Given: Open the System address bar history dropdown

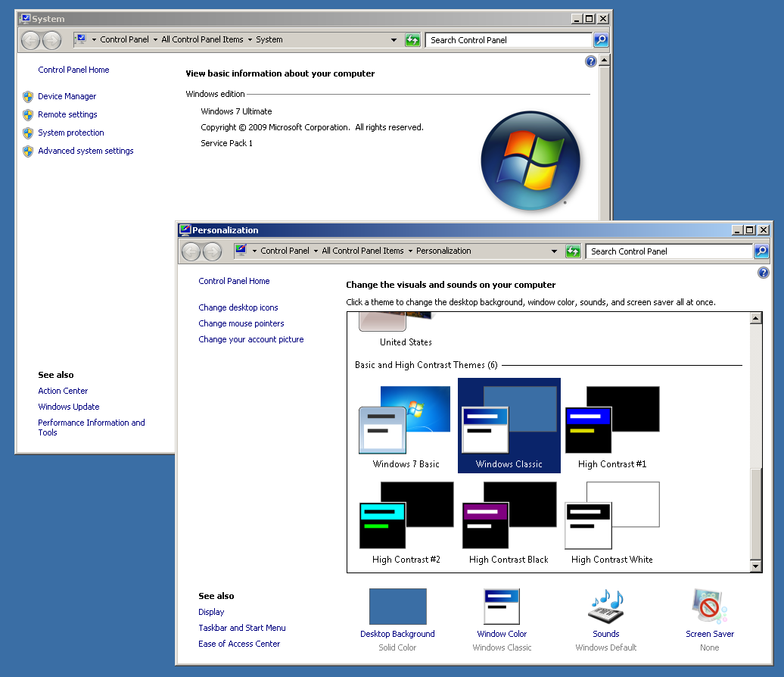Looking at the screenshot, I should pyautogui.click(x=394, y=40).
